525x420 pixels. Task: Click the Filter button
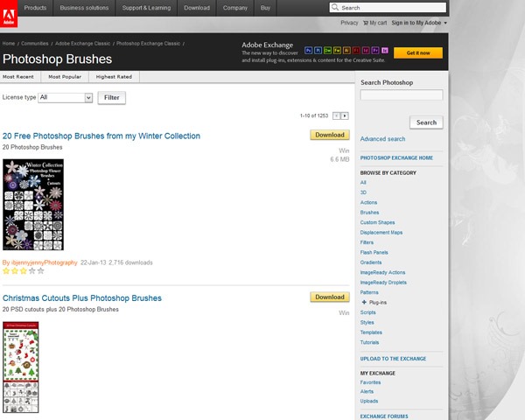coord(111,98)
